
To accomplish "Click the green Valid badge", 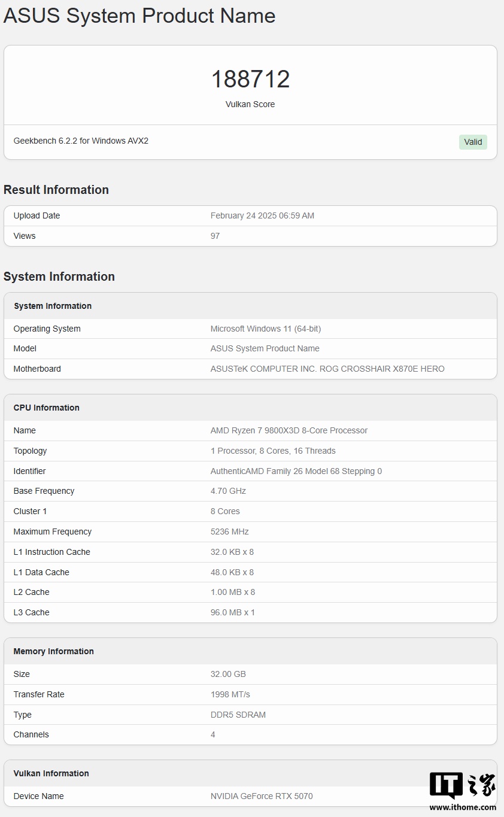I will click(473, 142).
